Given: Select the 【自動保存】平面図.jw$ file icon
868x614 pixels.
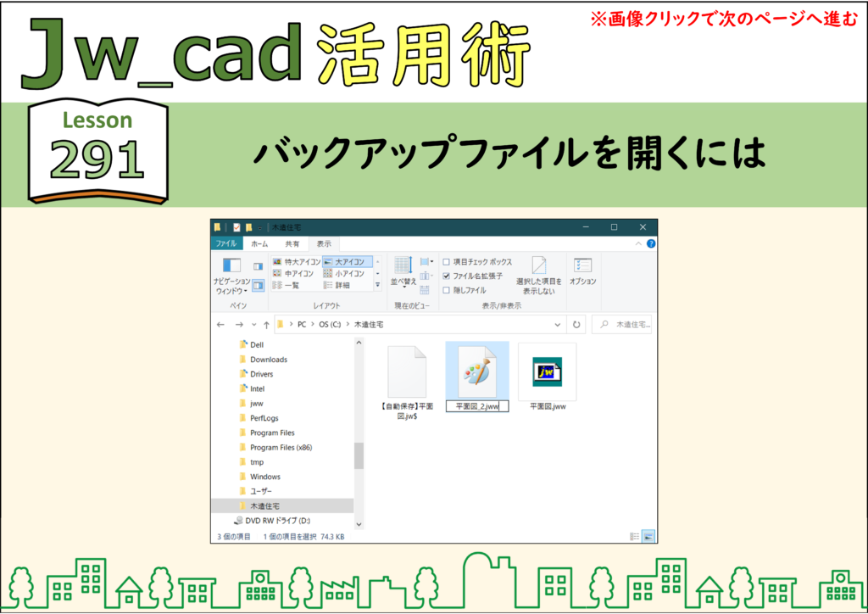Looking at the screenshot, I should [x=407, y=372].
